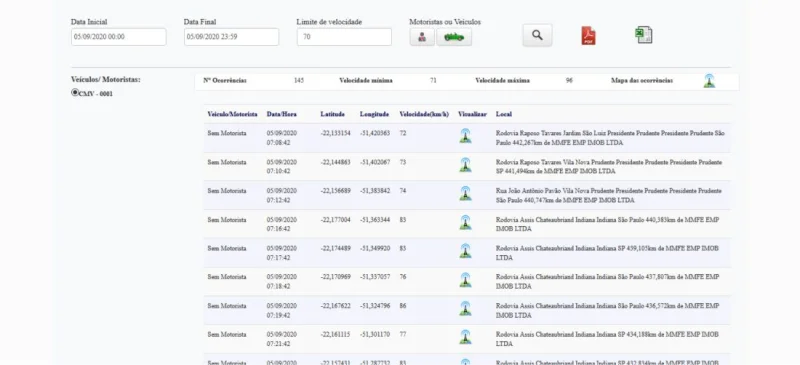Viewport: 800px width, 365px height.
Task: Open map of all occurrences
Action: pyautogui.click(x=709, y=81)
